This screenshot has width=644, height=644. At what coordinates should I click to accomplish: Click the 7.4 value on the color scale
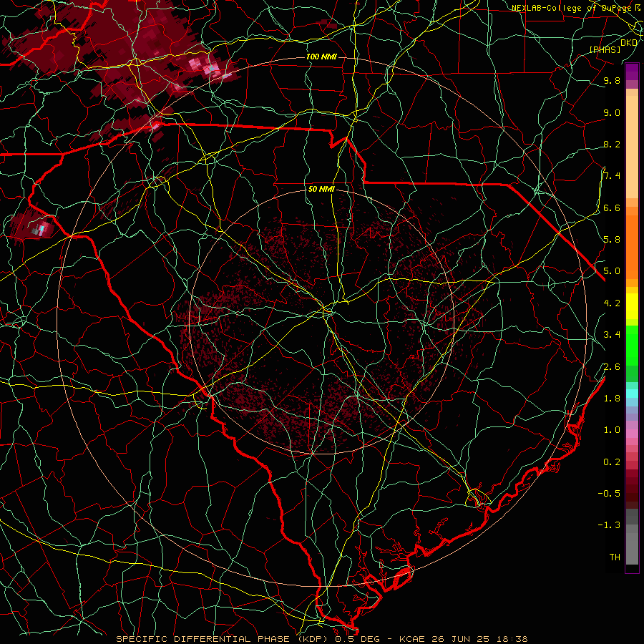point(612,176)
